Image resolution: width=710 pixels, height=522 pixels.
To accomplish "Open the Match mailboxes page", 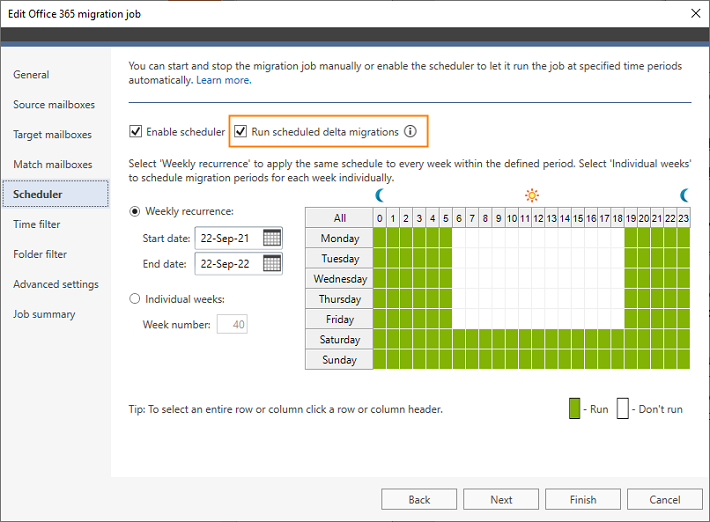I will coord(53,164).
